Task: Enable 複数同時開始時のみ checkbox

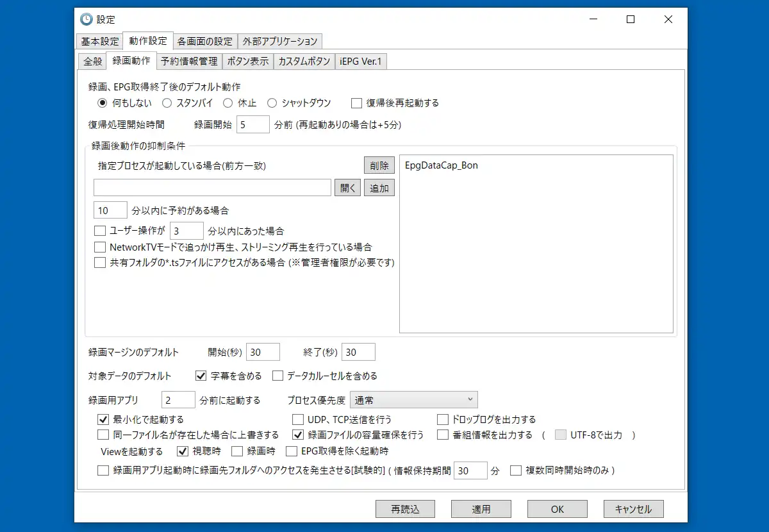Action: [x=515, y=470]
